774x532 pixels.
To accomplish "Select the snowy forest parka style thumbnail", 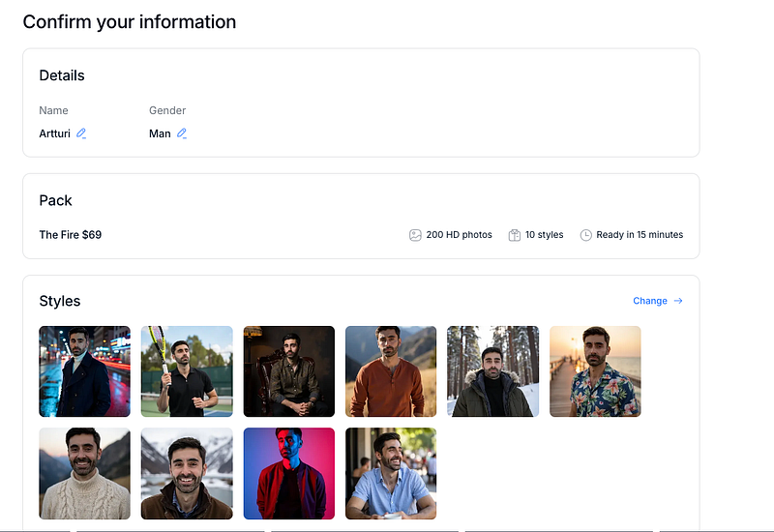I will coord(493,371).
